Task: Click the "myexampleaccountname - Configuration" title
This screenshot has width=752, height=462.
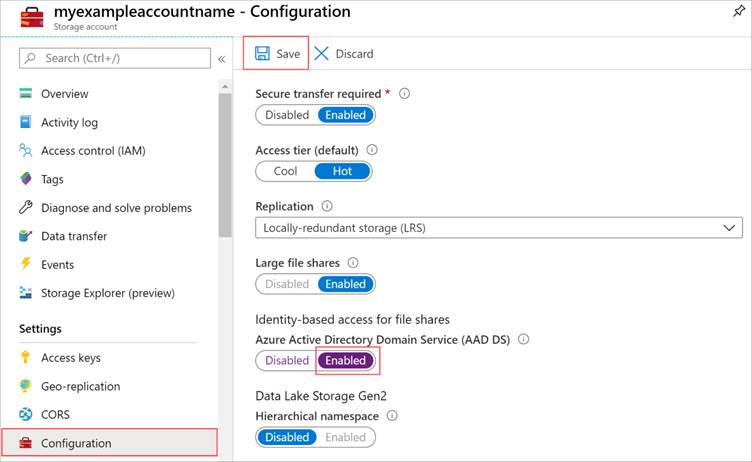Action: (202, 12)
